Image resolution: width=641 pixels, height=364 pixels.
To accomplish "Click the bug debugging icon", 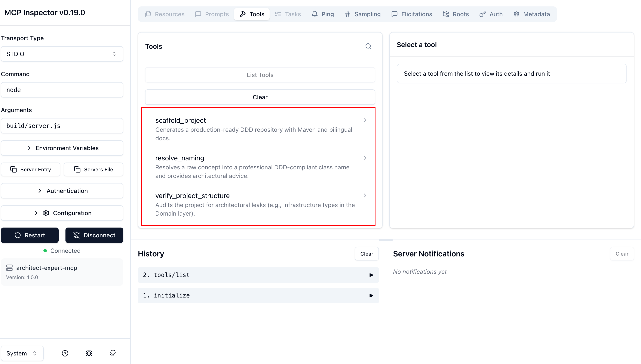I will pyautogui.click(x=89, y=353).
